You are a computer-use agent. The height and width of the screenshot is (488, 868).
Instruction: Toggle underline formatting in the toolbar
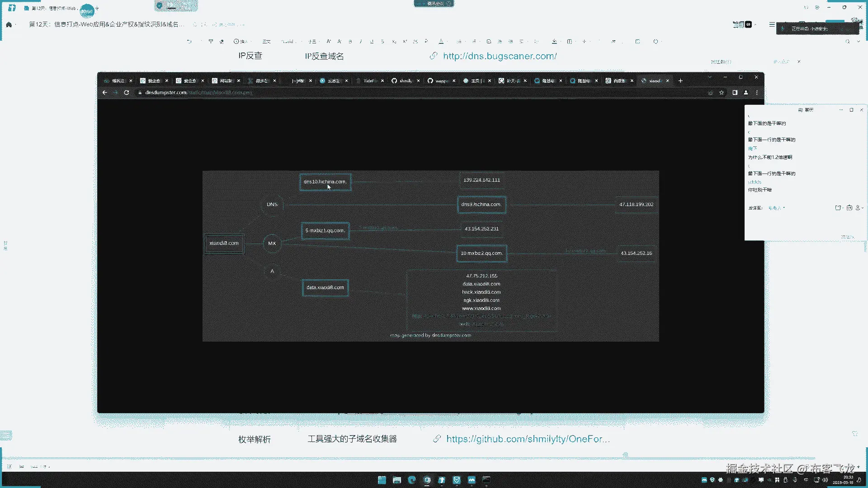coord(372,42)
